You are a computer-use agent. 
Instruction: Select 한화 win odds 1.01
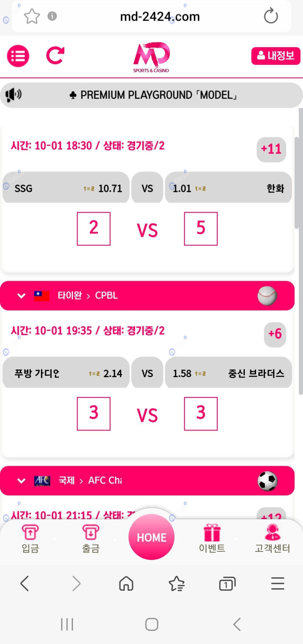pyautogui.click(x=228, y=188)
